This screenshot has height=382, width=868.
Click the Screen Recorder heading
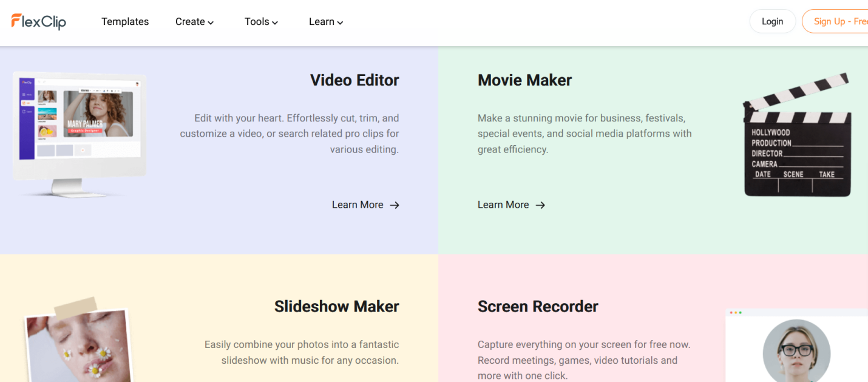point(538,306)
